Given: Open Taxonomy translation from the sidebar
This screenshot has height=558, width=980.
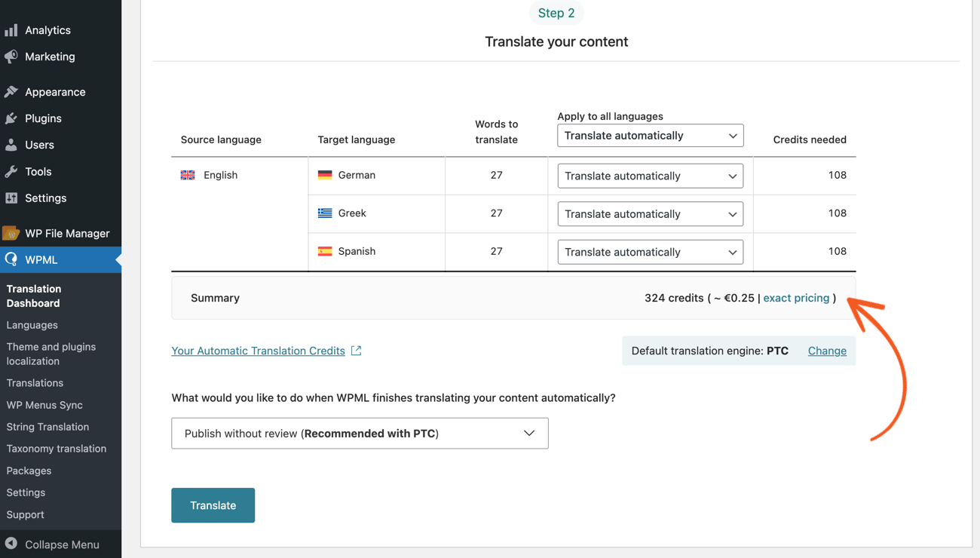Looking at the screenshot, I should (x=56, y=448).
